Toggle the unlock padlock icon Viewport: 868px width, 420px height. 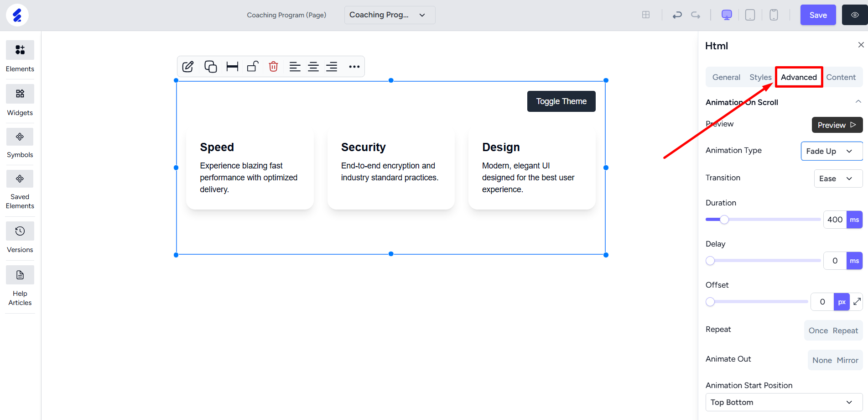point(253,67)
